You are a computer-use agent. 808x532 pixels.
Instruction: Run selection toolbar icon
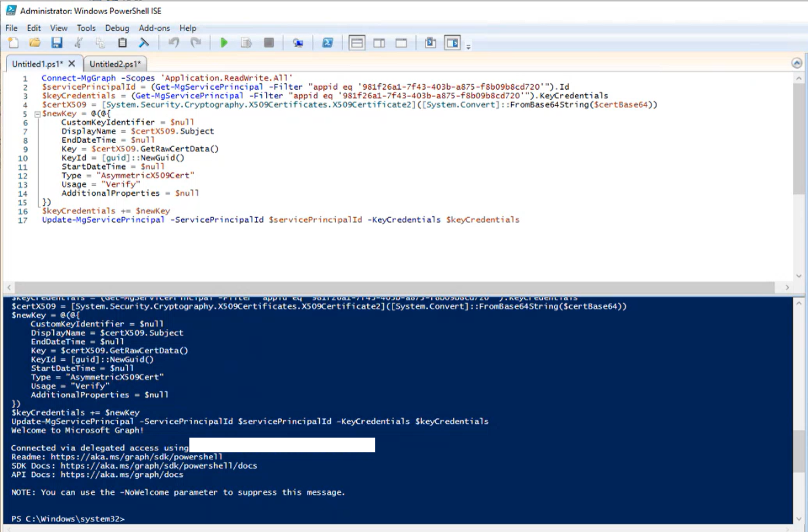(246, 43)
